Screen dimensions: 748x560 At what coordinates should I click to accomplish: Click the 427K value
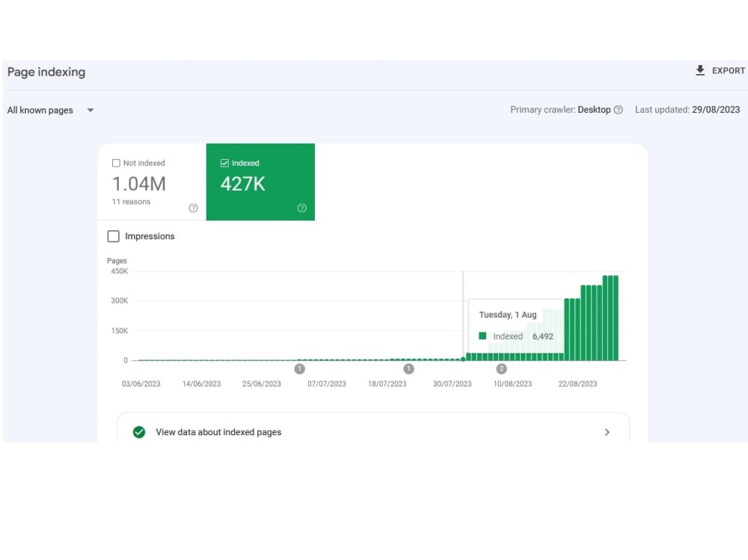pos(243,184)
